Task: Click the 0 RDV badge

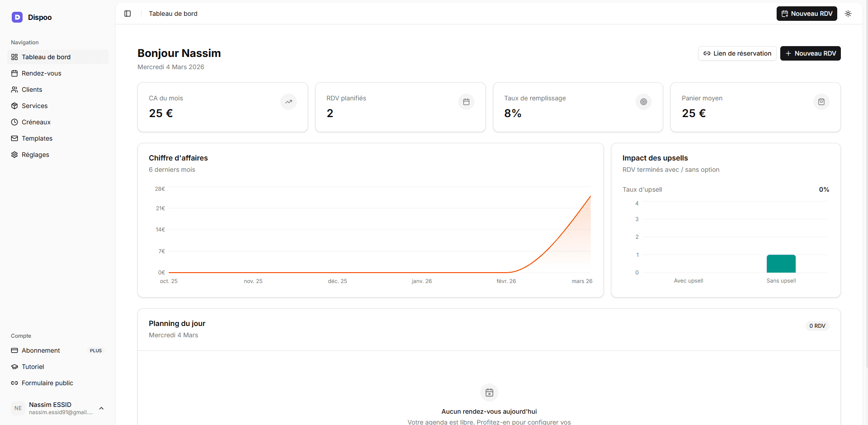Action: tap(817, 326)
